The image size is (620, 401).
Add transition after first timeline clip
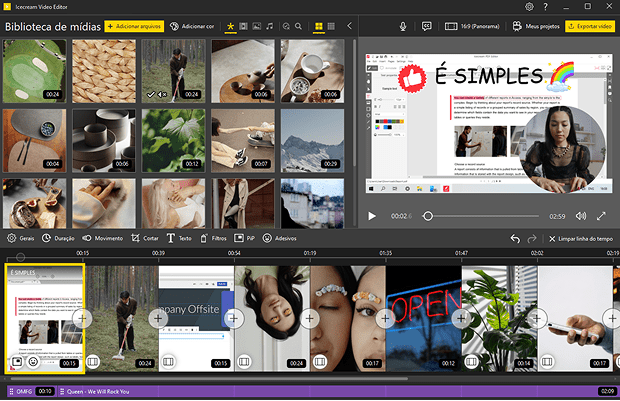click(82, 318)
